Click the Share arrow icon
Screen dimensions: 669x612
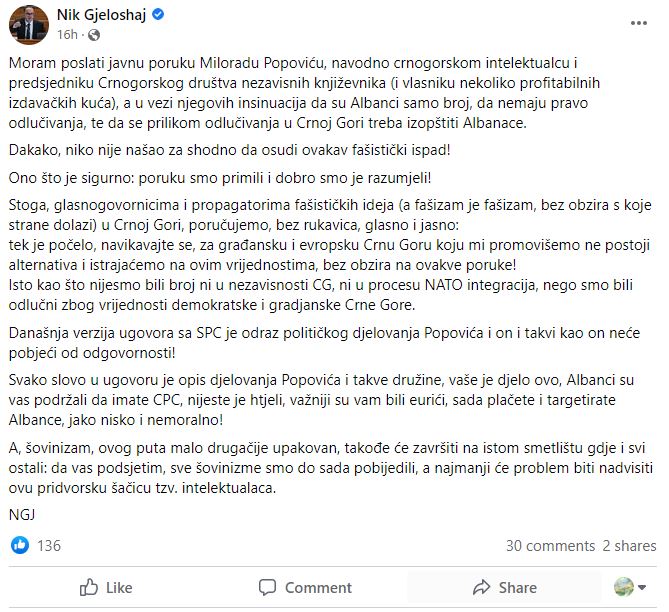click(x=481, y=587)
